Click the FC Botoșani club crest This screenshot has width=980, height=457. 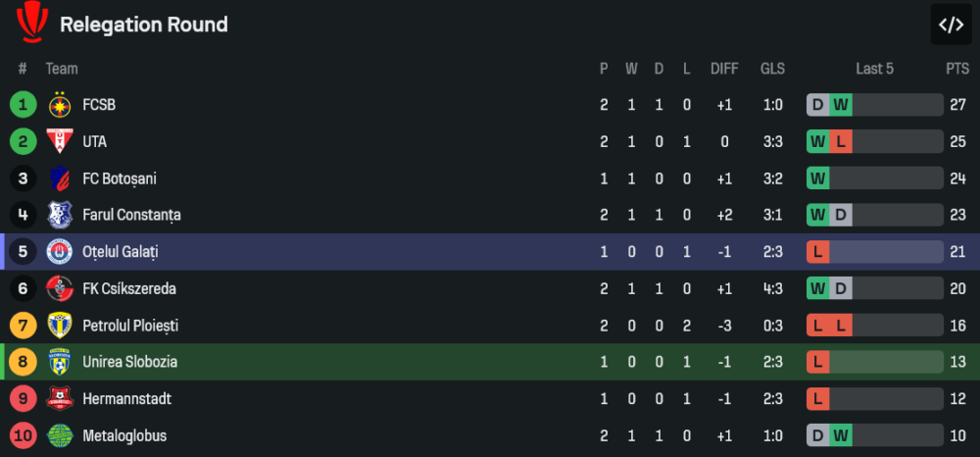pos(60,178)
